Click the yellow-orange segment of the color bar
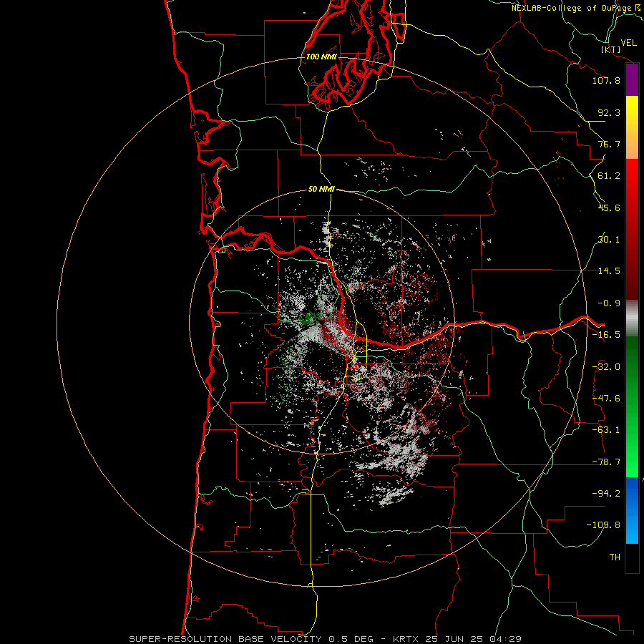Screen dimensions: 644x644 [x=632, y=127]
